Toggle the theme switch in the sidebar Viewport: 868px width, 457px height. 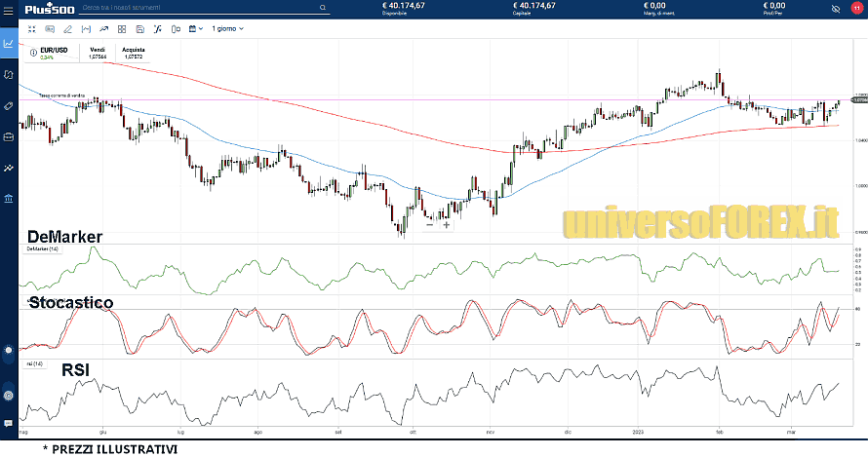9,349
